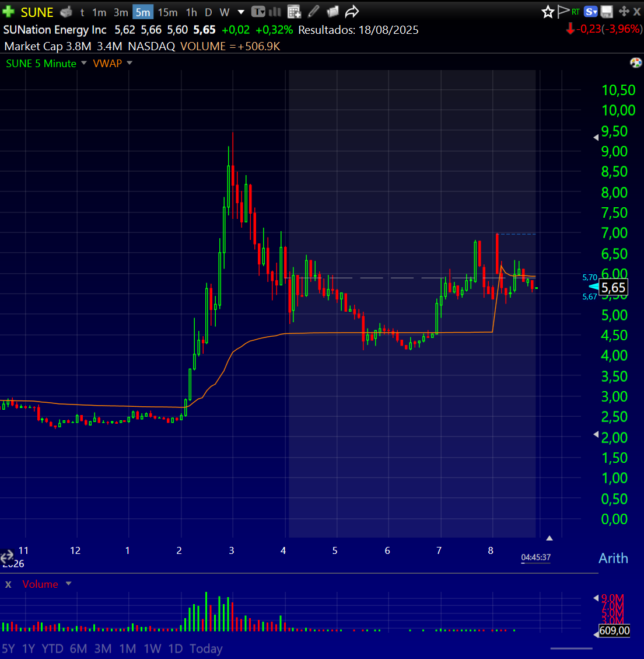Click the green RT real-time indicator
The height and width of the screenshot is (659, 644).
tap(576, 12)
